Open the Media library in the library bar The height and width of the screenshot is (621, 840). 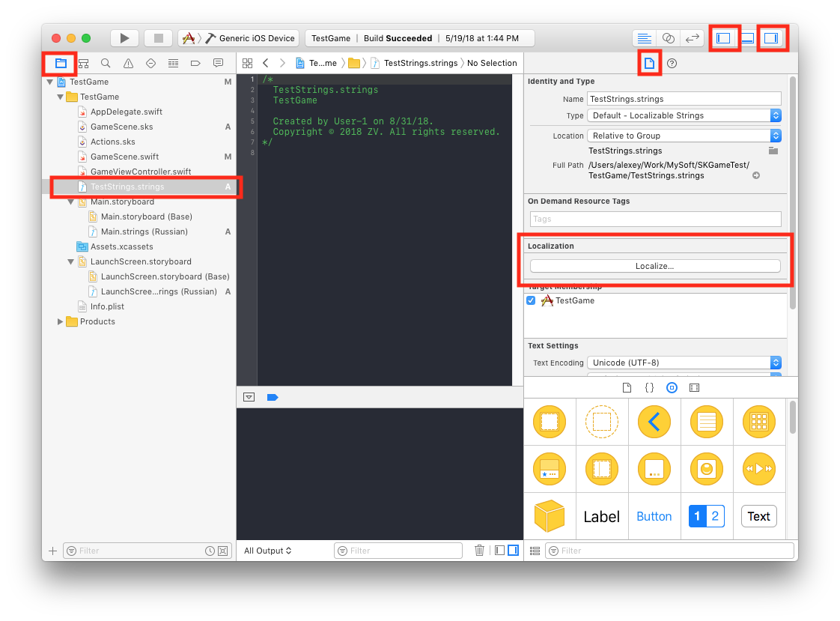(694, 387)
